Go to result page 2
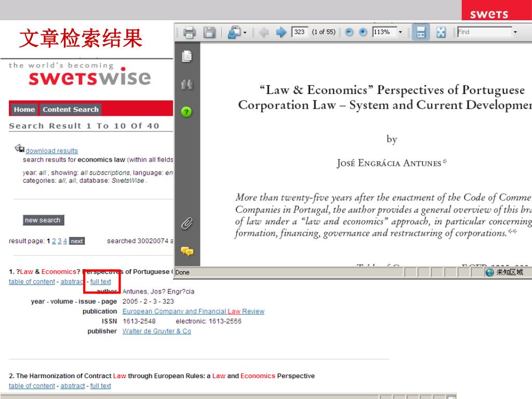 point(54,241)
